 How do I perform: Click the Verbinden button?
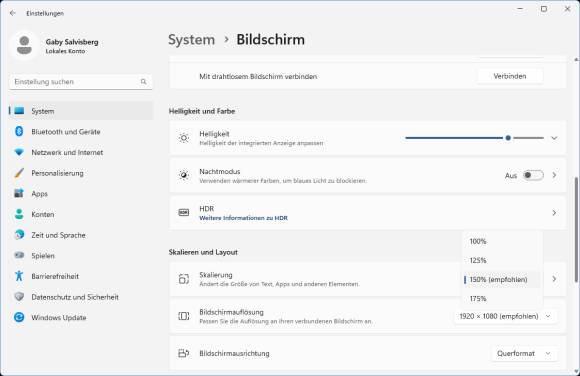[x=510, y=76]
